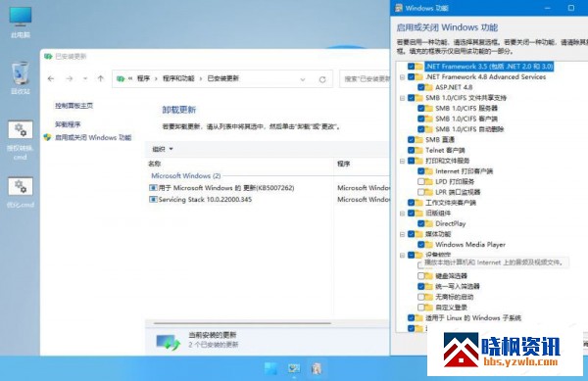
Task: Click the control panel taskbar icon
Action: [x=294, y=368]
